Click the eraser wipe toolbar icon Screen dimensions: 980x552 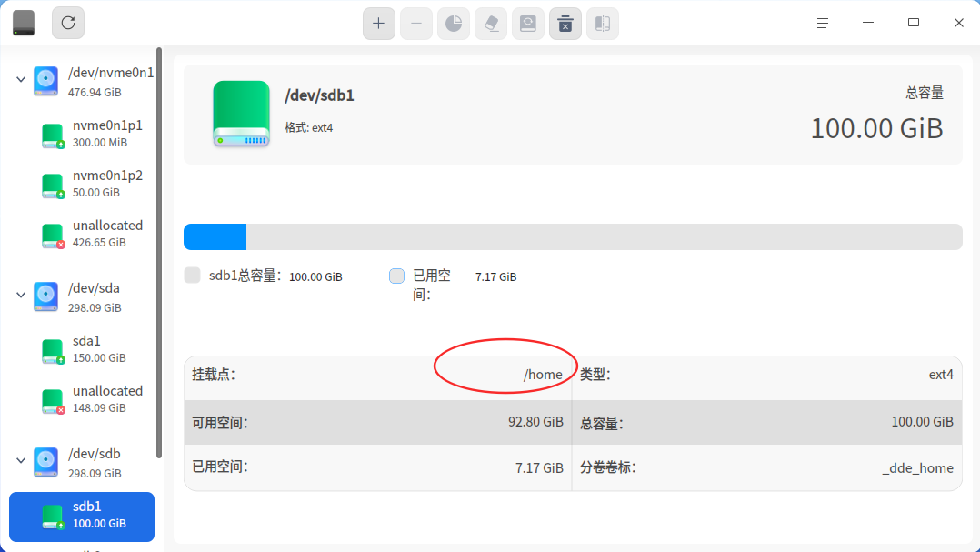click(x=491, y=24)
